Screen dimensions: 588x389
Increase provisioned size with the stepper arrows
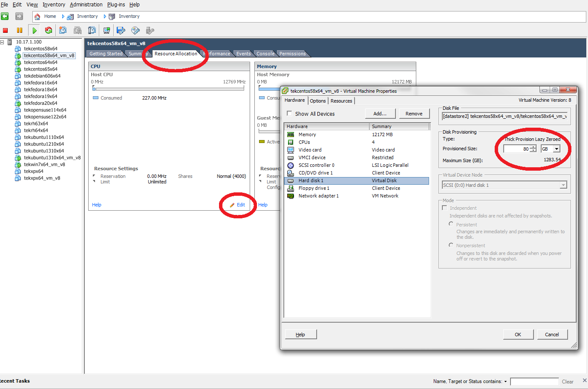533,147
